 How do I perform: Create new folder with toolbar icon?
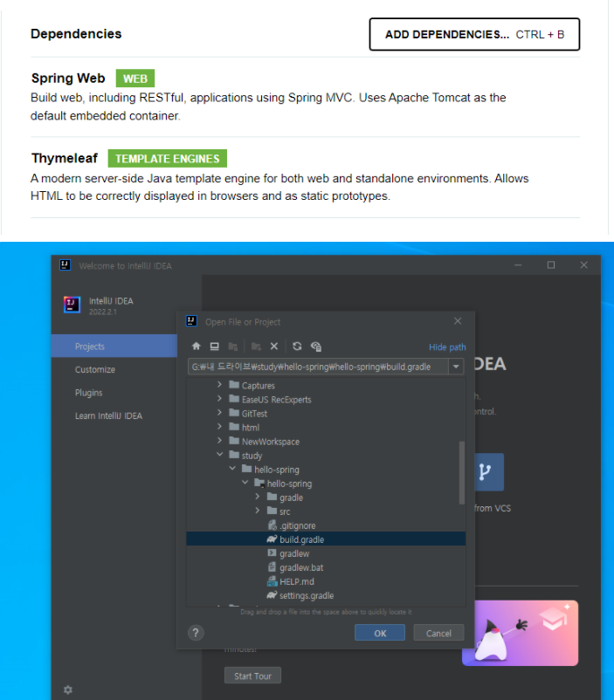(x=256, y=347)
